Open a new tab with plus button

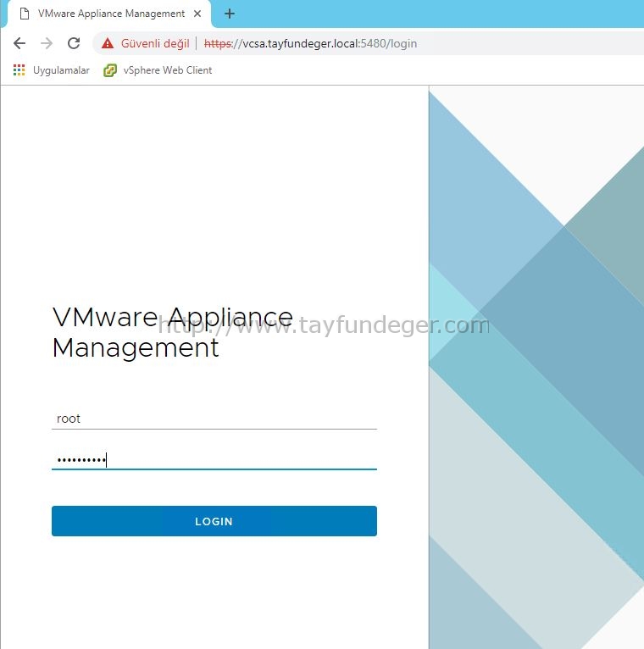[230, 14]
